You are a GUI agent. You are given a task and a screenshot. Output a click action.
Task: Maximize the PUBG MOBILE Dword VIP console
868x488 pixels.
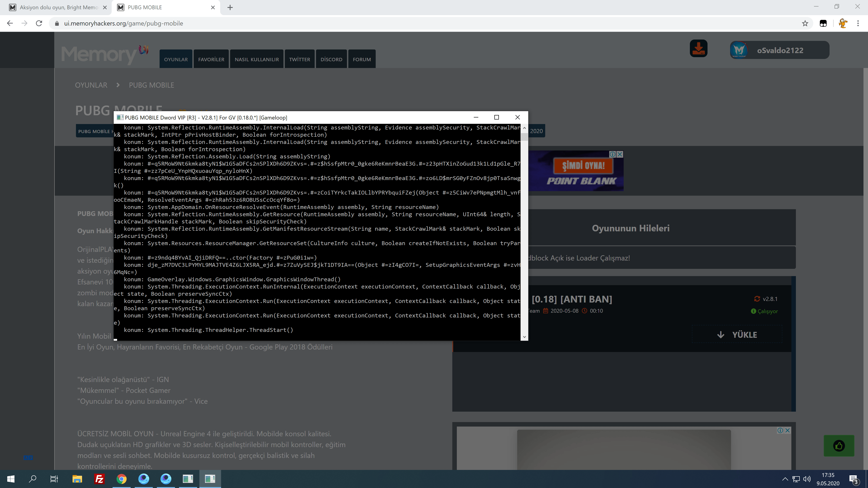pyautogui.click(x=496, y=117)
